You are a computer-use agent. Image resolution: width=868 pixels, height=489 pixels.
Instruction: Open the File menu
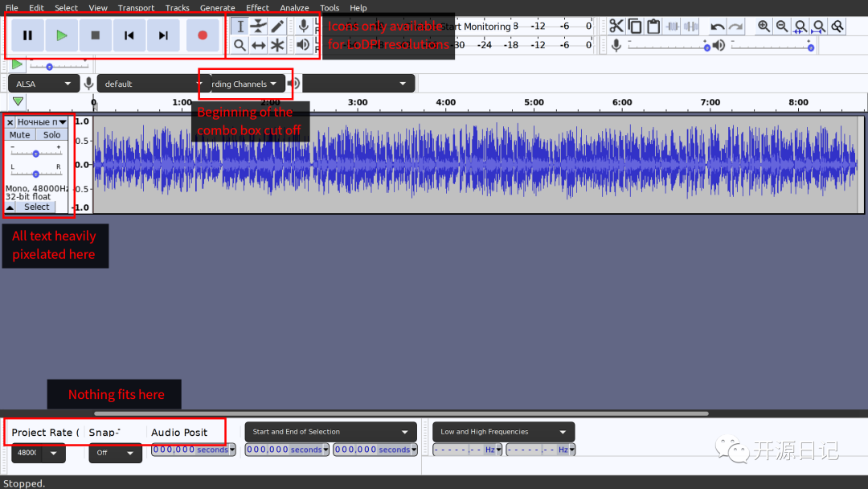pyautogui.click(x=11, y=8)
